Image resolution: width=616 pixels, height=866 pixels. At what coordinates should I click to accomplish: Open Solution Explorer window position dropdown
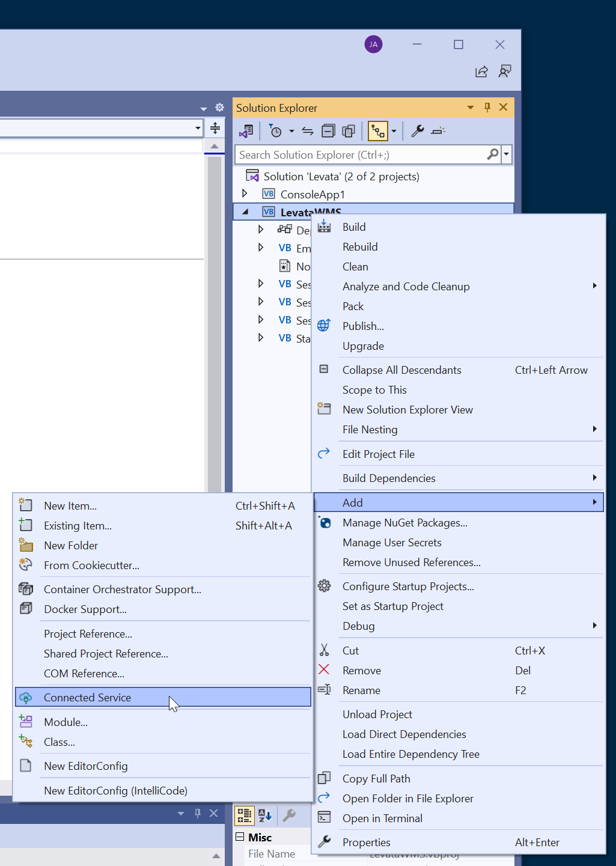pyautogui.click(x=471, y=108)
